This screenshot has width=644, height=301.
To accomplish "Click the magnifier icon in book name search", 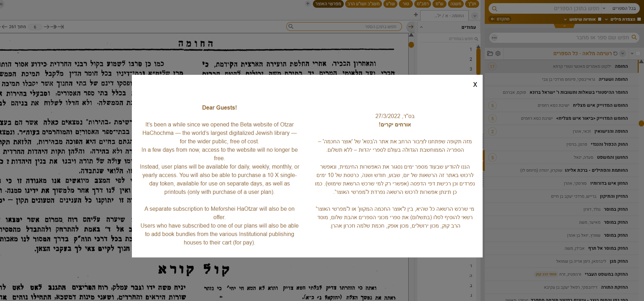I will pos(634,37).
